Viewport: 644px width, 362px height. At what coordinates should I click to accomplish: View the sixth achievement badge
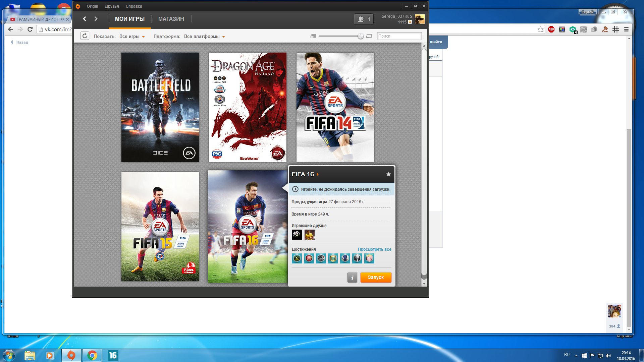[357, 258]
